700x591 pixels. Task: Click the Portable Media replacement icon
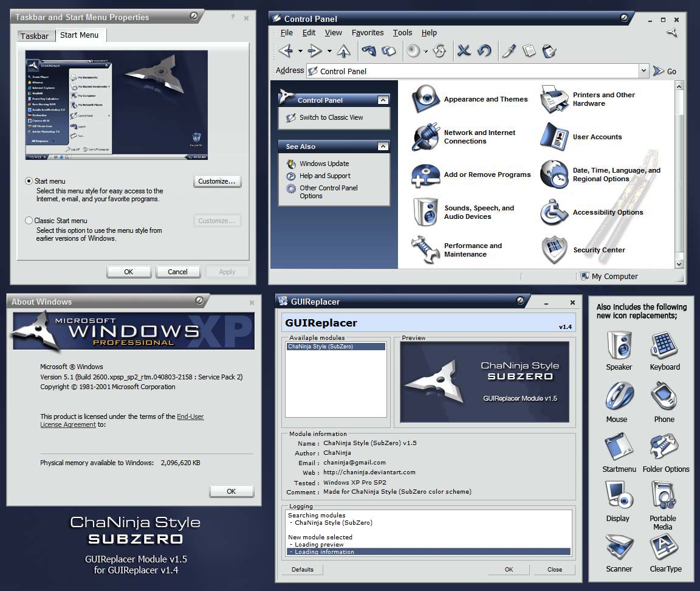(664, 495)
